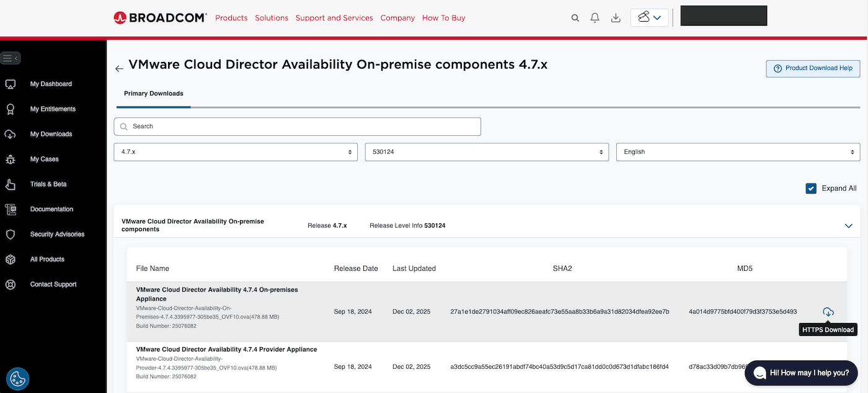Open My Entitlements link
Viewport: 868px width, 393px height.
[53, 109]
